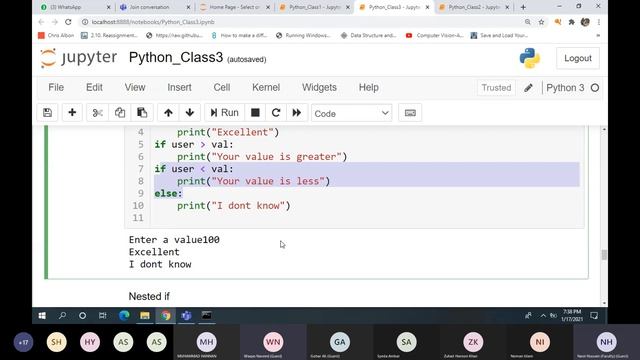This screenshot has height=360, width=640.
Task: Open the Windows Start menu
Action: (x=42, y=316)
